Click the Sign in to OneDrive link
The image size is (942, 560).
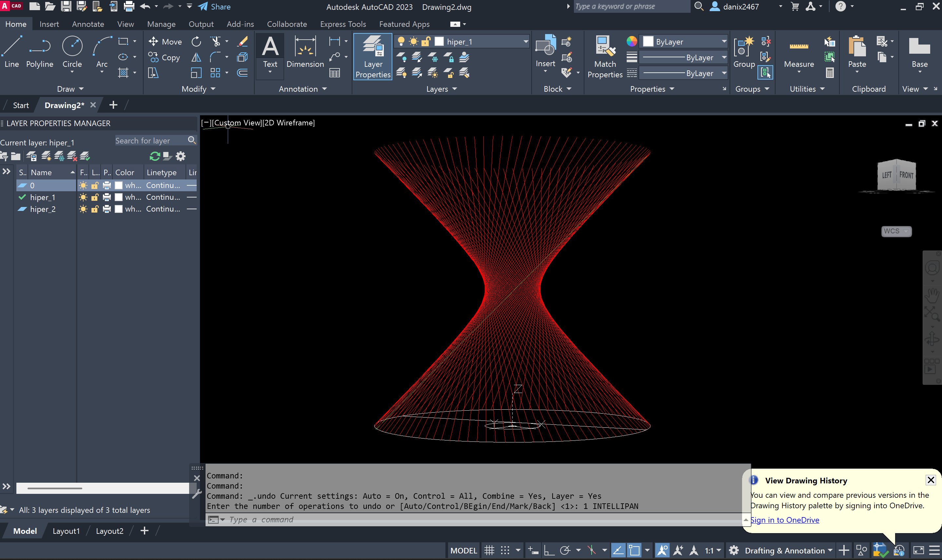pos(785,520)
